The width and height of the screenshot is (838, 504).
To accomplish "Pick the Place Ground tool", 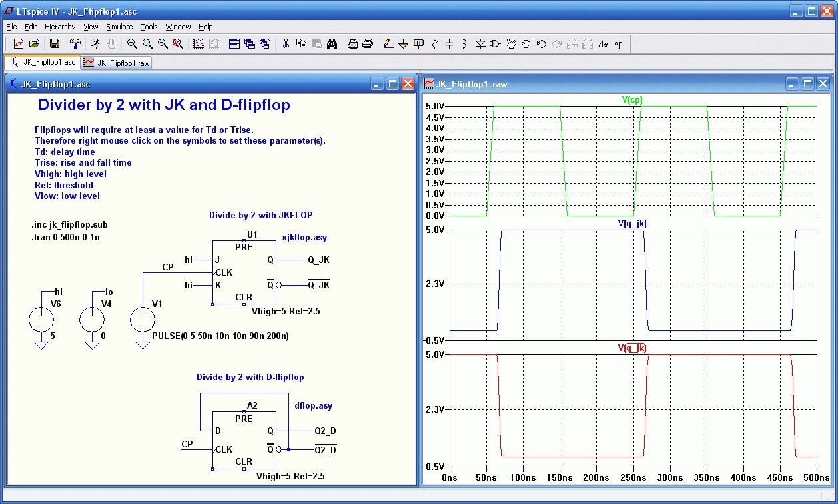I will 403,44.
